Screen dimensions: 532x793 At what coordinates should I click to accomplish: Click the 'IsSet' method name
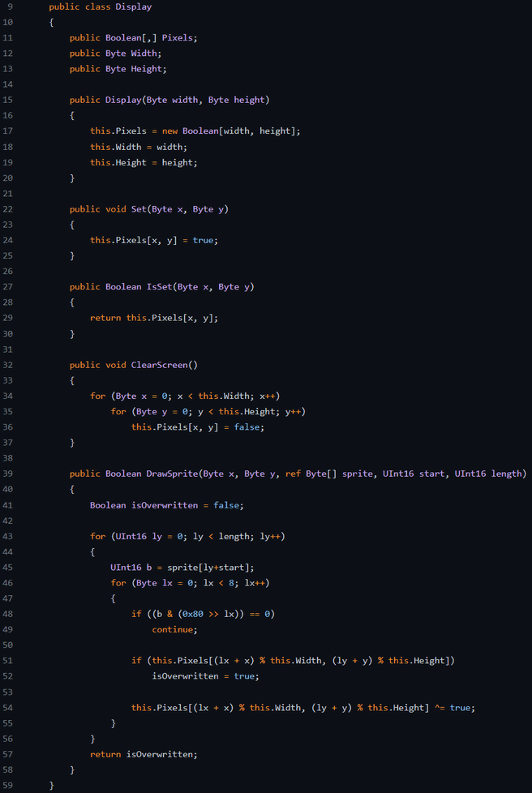159,287
